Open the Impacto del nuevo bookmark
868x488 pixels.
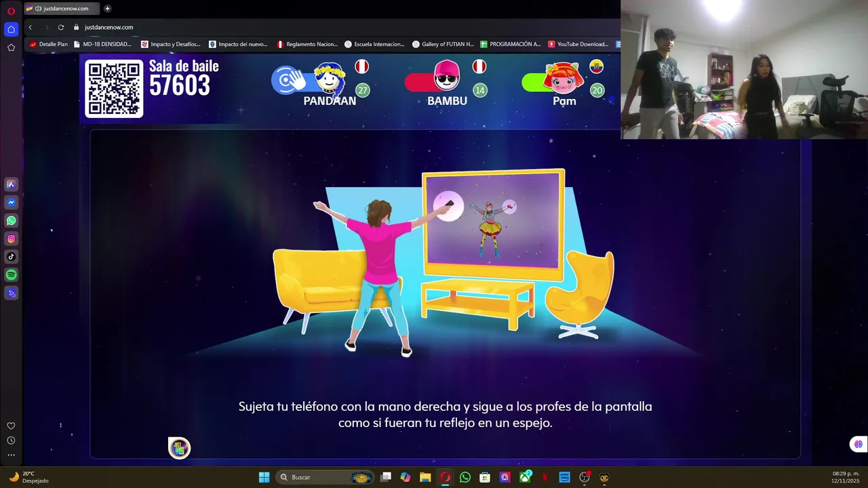(238, 44)
